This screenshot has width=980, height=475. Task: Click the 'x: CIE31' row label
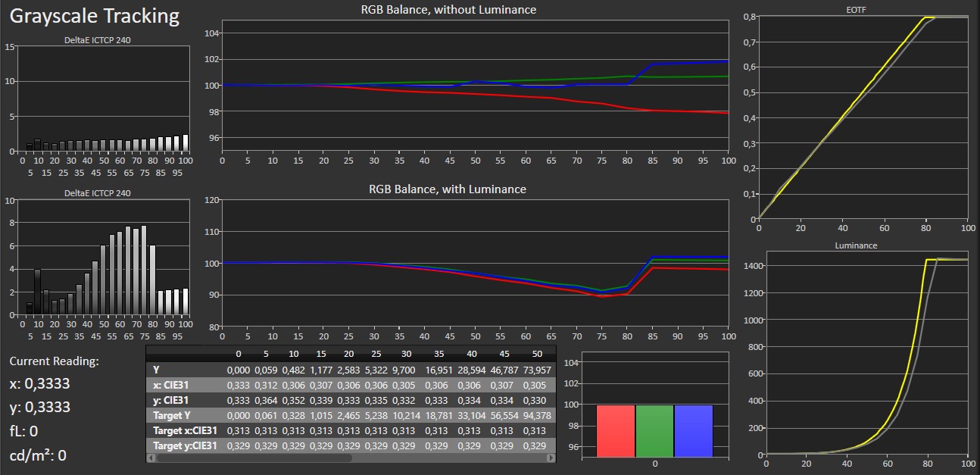173,385
